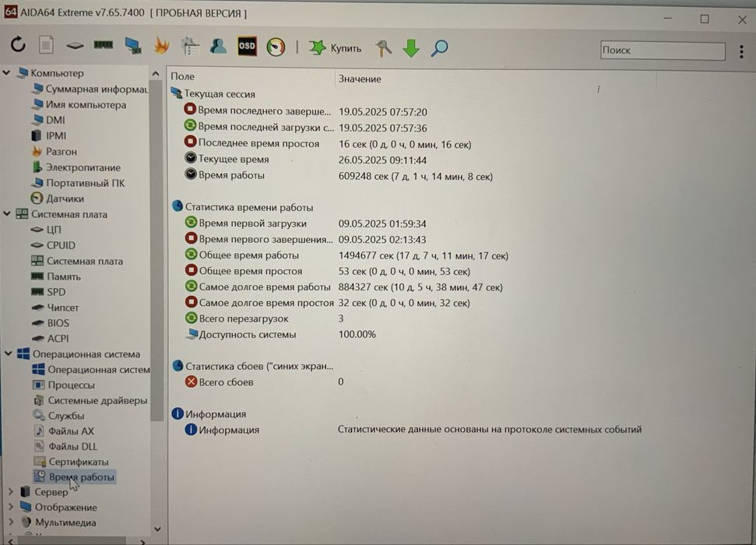Click the Текущая сессия group header
Viewport: 756px width, 545px height.
click(213, 93)
